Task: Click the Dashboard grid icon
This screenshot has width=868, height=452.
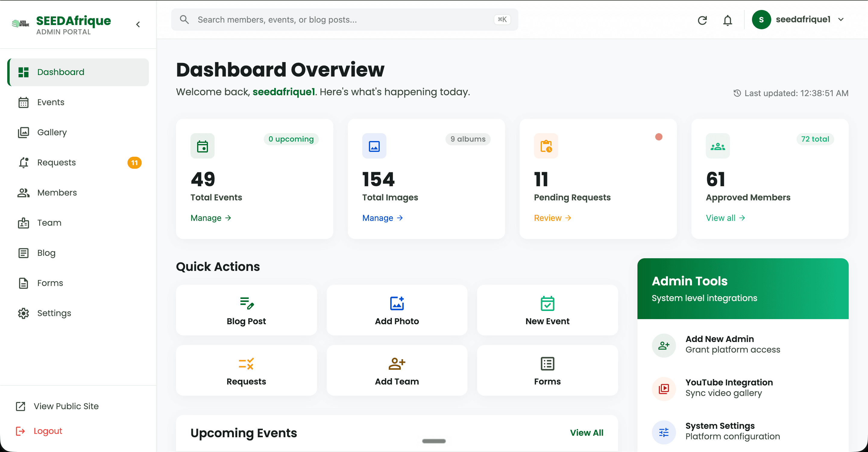Action: pos(23,72)
